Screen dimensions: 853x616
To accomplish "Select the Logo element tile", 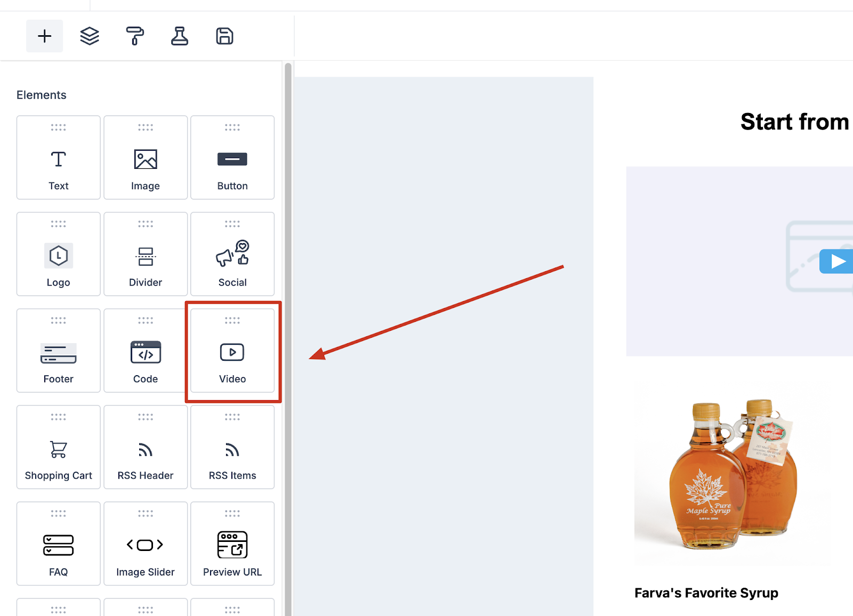I will click(x=59, y=254).
